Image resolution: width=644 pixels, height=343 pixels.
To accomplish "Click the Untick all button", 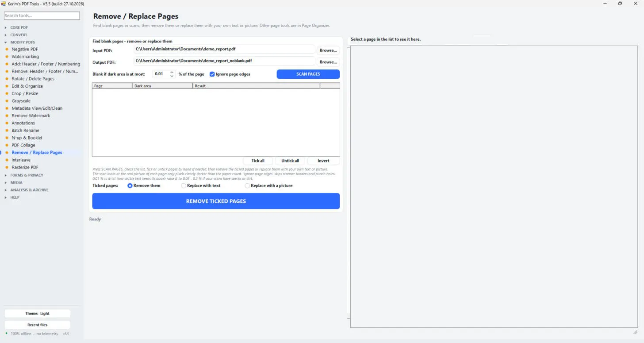I will (x=290, y=161).
